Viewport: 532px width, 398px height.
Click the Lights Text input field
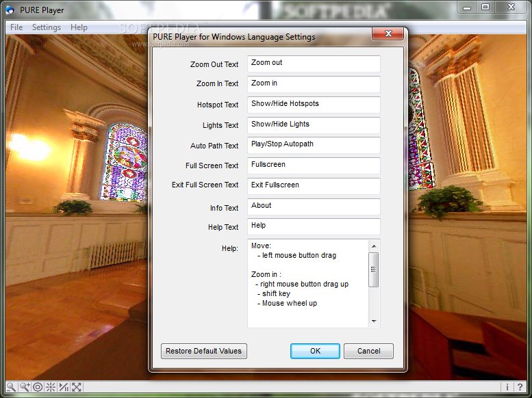pos(314,125)
